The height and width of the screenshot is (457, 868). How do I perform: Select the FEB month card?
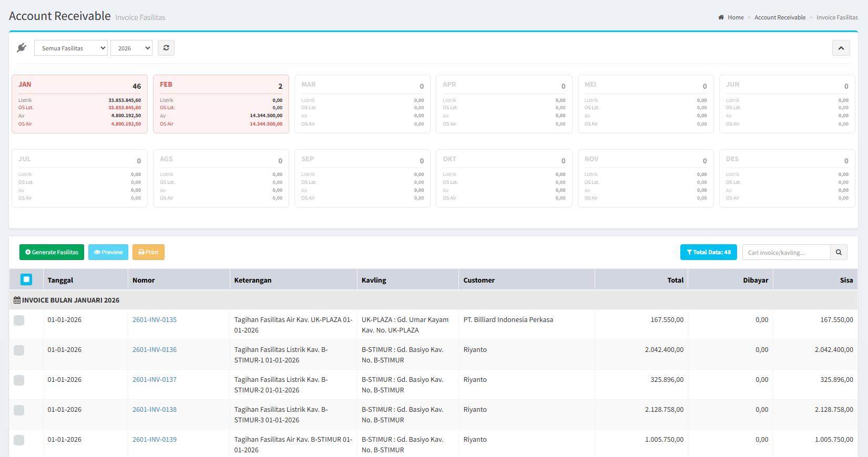point(221,104)
